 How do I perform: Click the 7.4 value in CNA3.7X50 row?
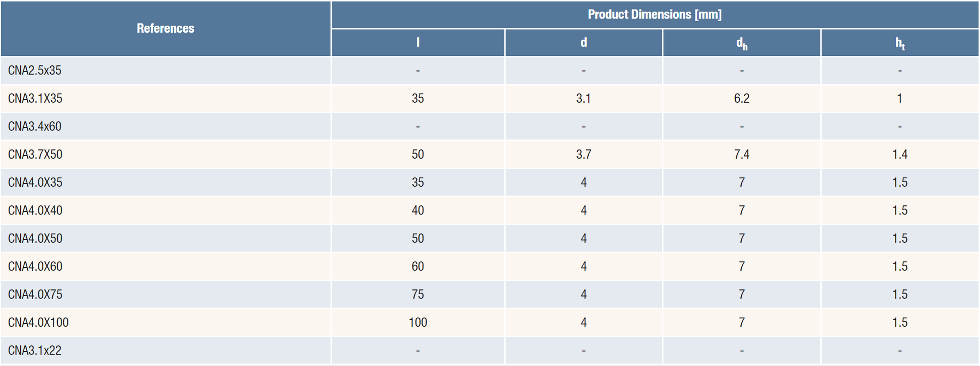(741, 155)
